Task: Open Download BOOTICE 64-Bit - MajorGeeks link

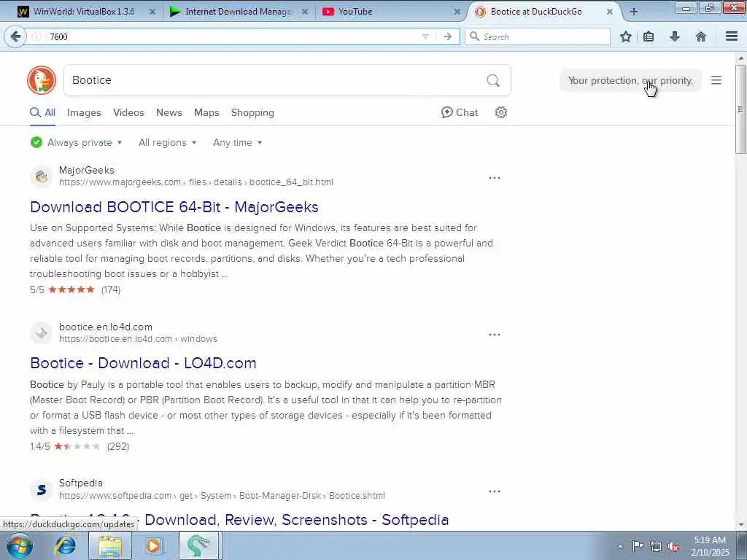Action: pyautogui.click(x=174, y=206)
